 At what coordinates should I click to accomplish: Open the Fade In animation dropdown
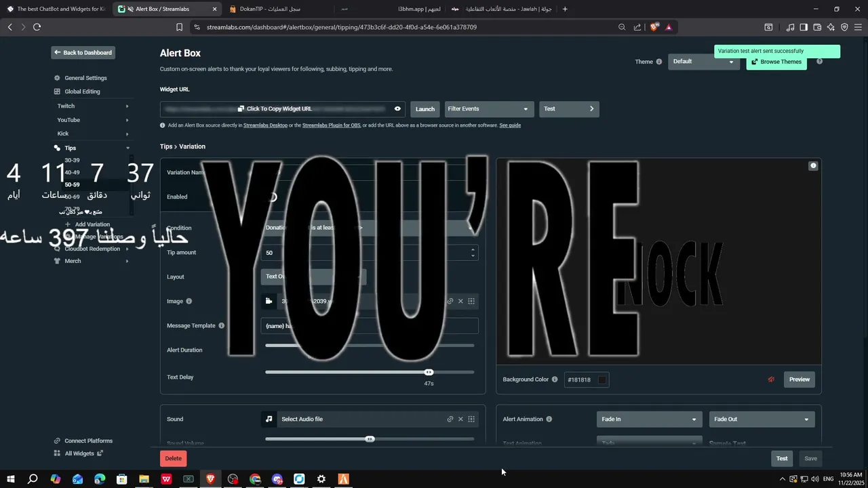point(648,419)
